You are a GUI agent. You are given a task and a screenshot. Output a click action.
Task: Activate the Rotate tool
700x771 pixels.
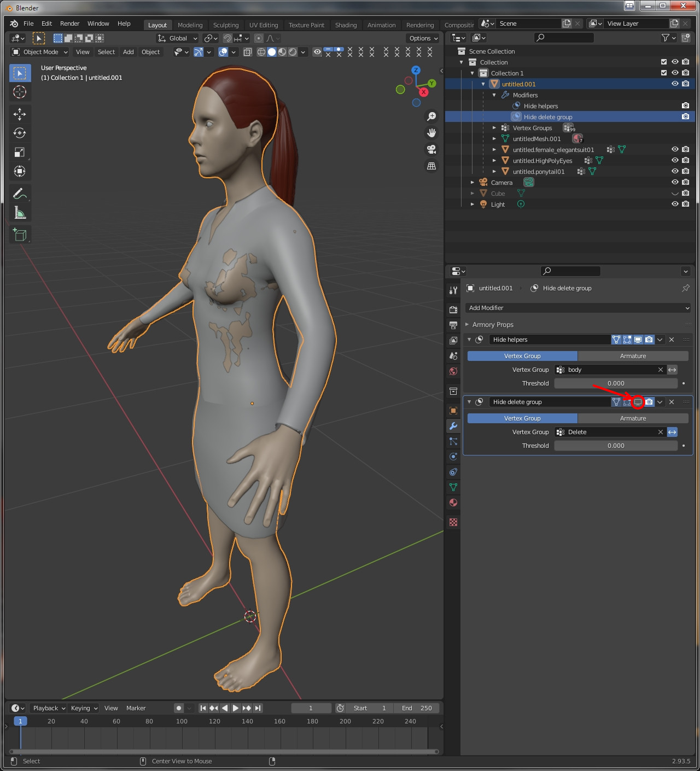coord(20,133)
